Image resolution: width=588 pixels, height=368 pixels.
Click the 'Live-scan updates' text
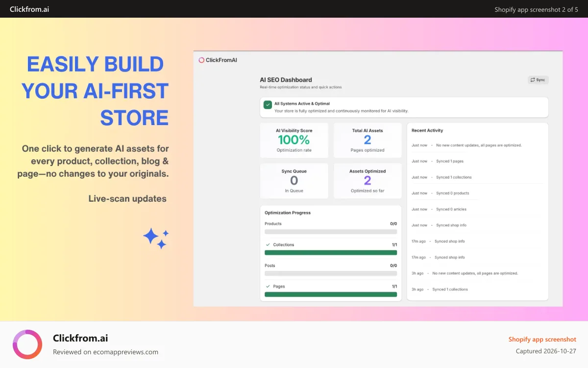coord(127,199)
